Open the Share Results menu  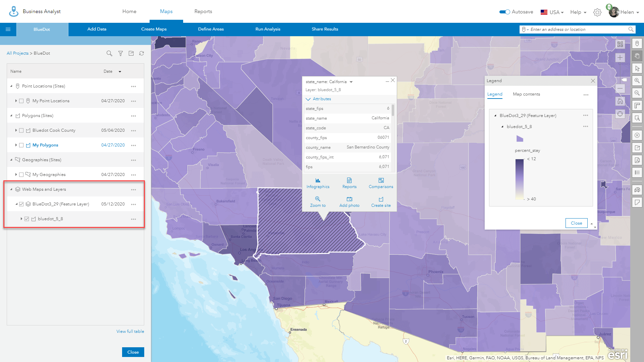(325, 29)
